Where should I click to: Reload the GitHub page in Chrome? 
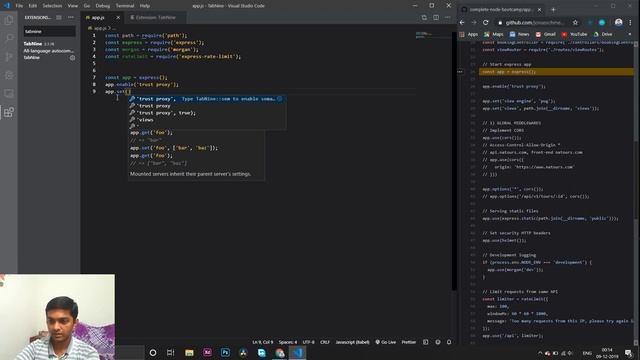tap(486, 22)
